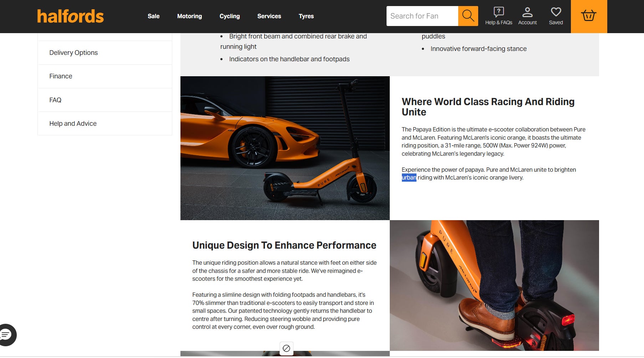Click the circular slash icon button
Viewport: 644px width, 358px height.
point(286,348)
